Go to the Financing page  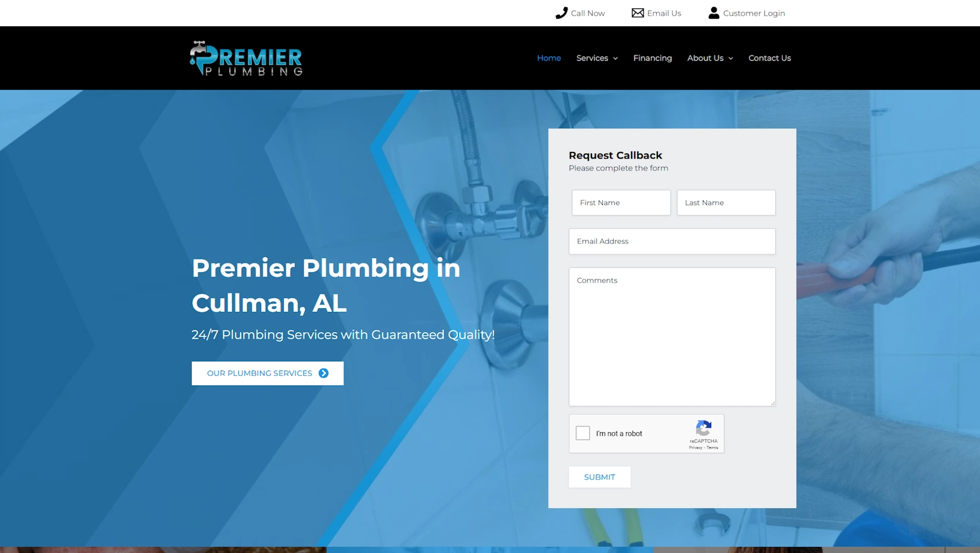(x=652, y=58)
